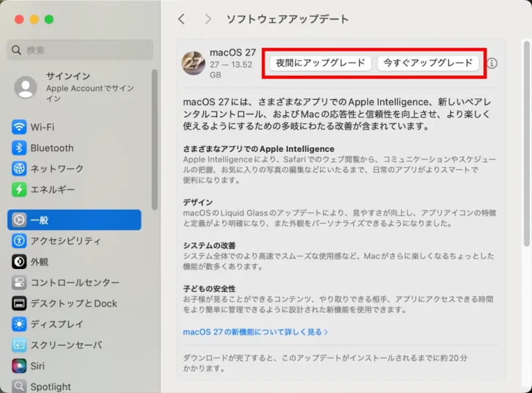
Task: Click the Wi-Fi icon in sidebar
Action: 19,128
